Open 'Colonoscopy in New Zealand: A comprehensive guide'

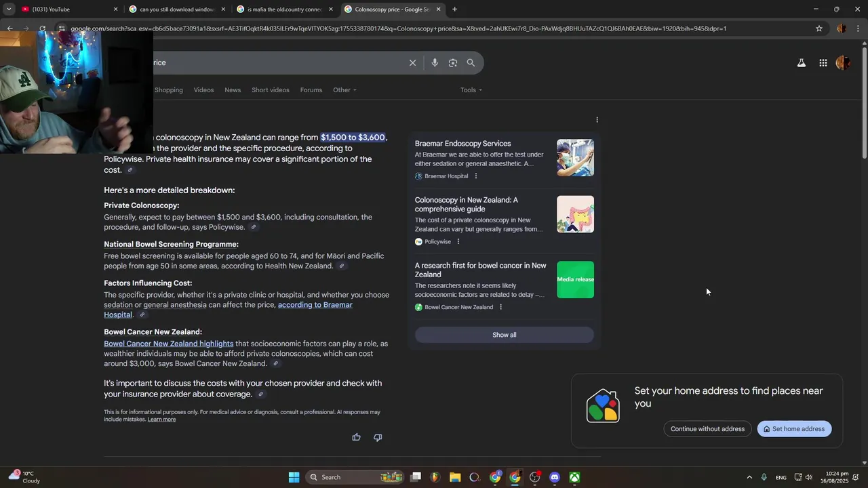(467, 205)
